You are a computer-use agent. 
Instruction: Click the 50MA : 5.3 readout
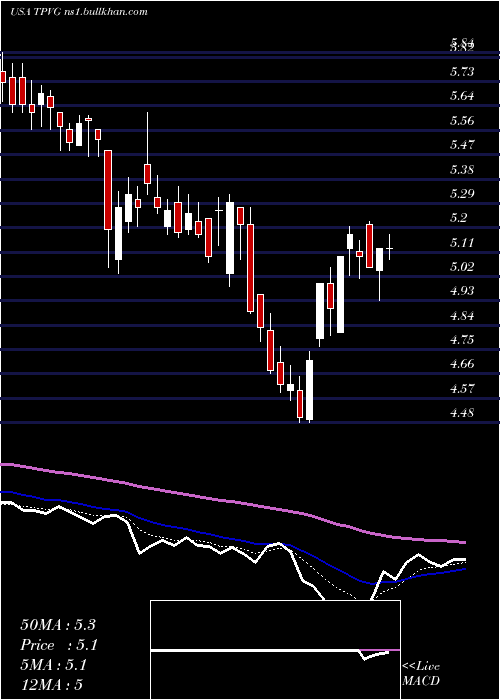tap(58, 625)
